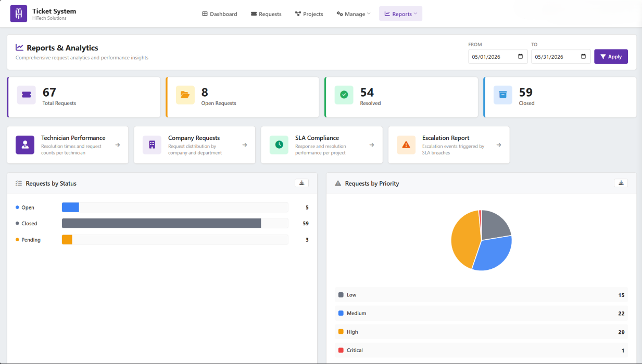The height and width of the screenshot is (364, 642).
Task: Click the Reports & Analytics chart icon
Action: 20,47
